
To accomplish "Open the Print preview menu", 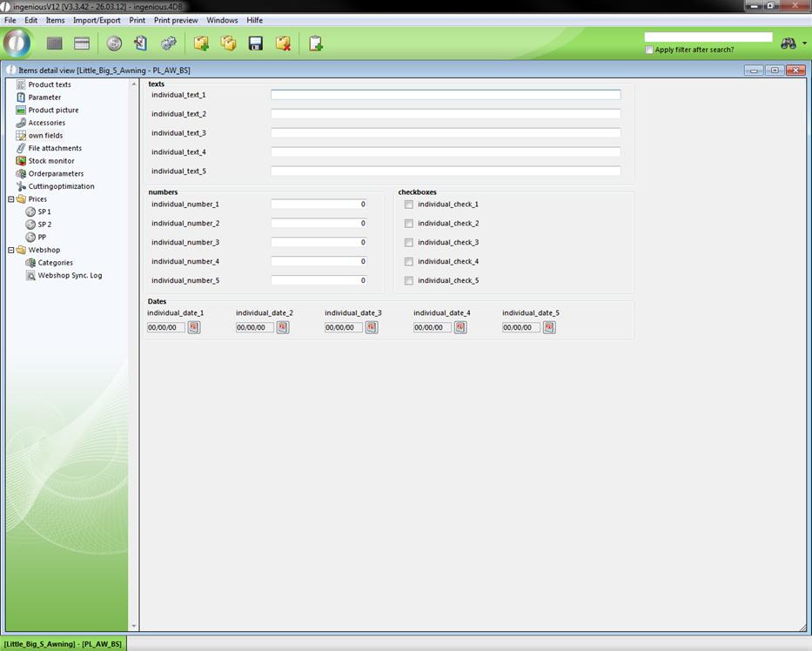I will (176, 20).
